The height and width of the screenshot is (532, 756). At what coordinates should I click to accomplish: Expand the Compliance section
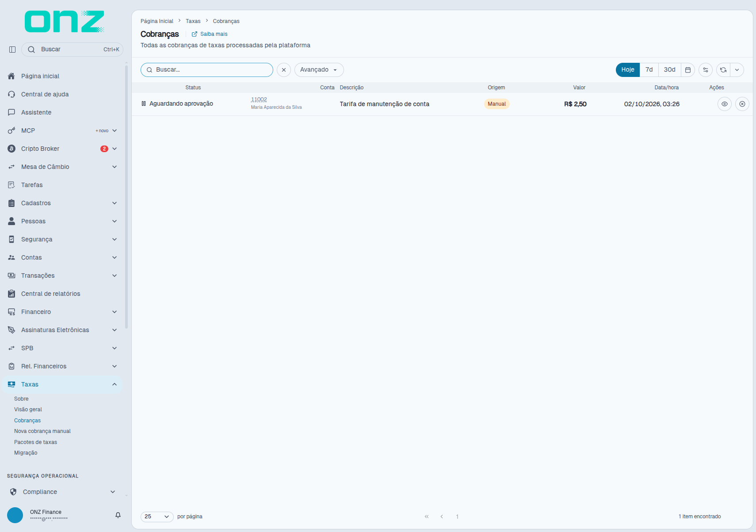pyautogui.click(x=62, y=492)
